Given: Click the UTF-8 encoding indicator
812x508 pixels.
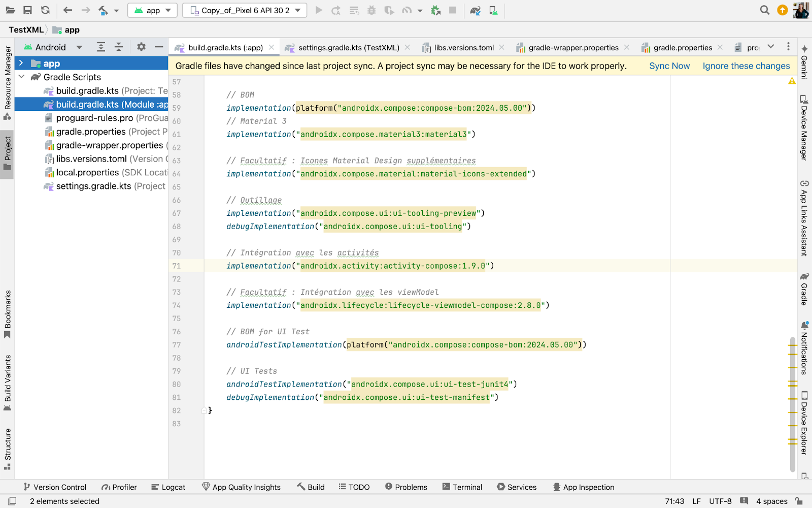Looking at the screenshot, I should pyautogui.click(x=720, y=501).
